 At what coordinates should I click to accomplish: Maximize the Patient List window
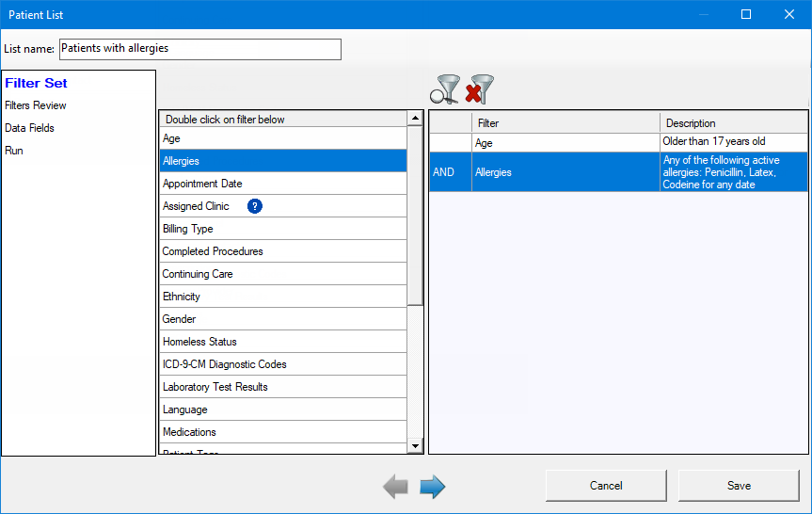(746, 14)
